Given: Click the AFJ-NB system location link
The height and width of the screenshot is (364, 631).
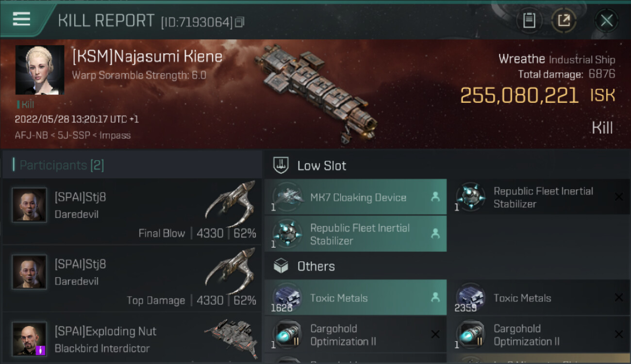Looking at the screenshot, I should coord(31,135).
